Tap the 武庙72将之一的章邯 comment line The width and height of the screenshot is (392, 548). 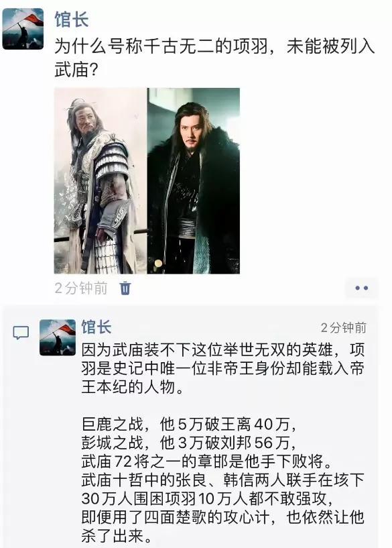tap(207, 462)
